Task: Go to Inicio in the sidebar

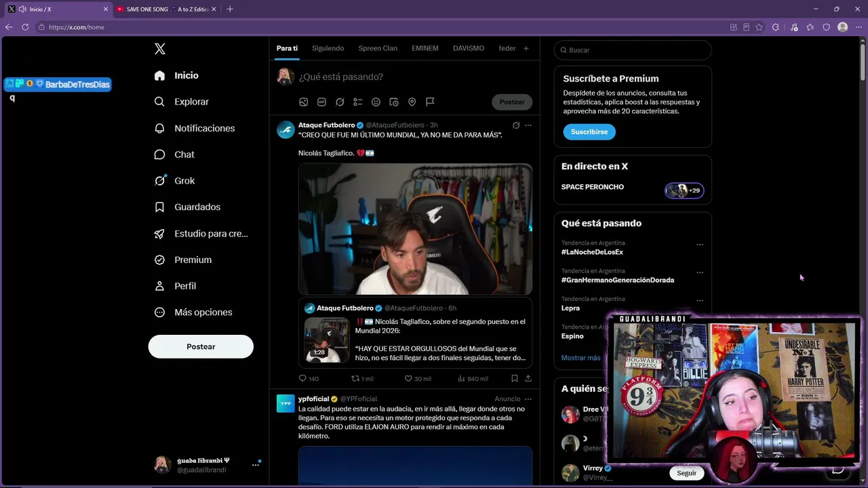Action: 176,76
